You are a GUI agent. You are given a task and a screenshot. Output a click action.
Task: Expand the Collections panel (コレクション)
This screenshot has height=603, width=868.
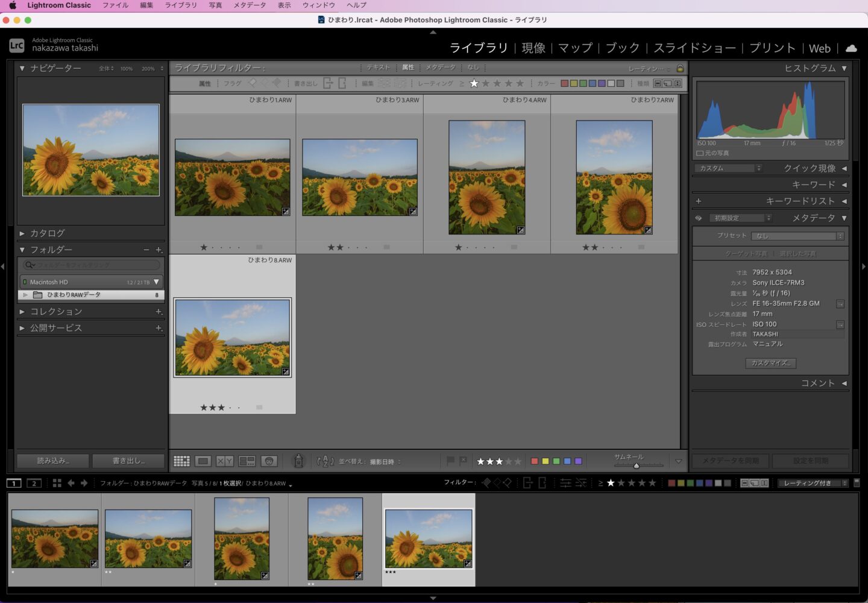tap(56, 312)
